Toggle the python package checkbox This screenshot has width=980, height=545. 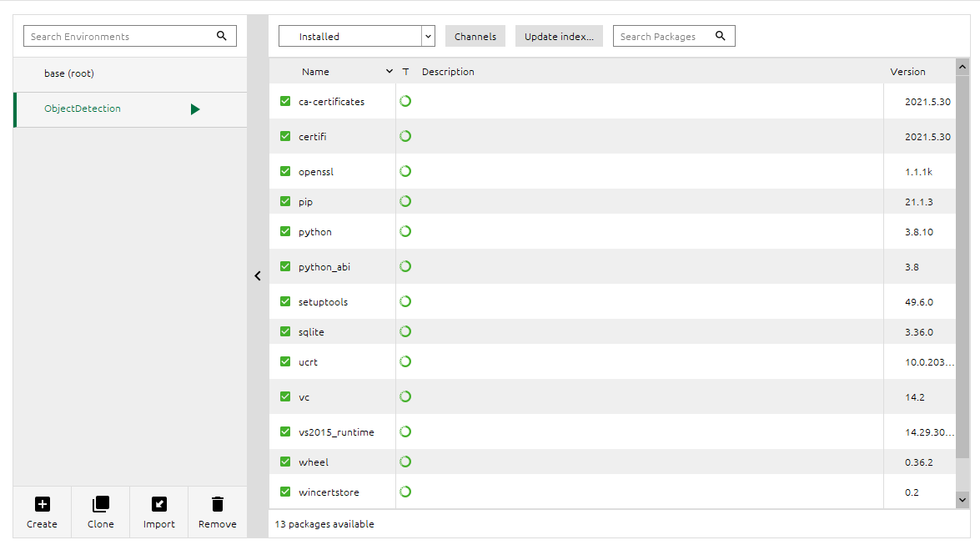click(x=285, y=231)
